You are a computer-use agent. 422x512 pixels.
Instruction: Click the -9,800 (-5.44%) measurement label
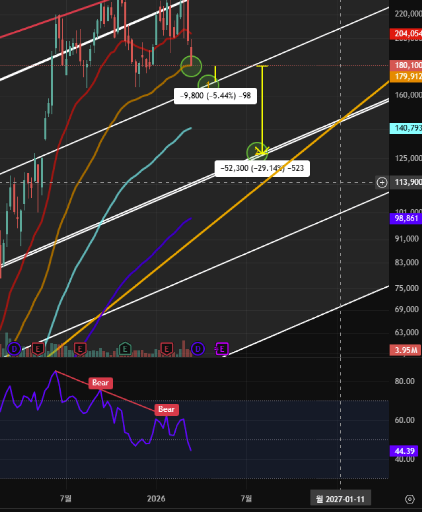pos(215,96)
